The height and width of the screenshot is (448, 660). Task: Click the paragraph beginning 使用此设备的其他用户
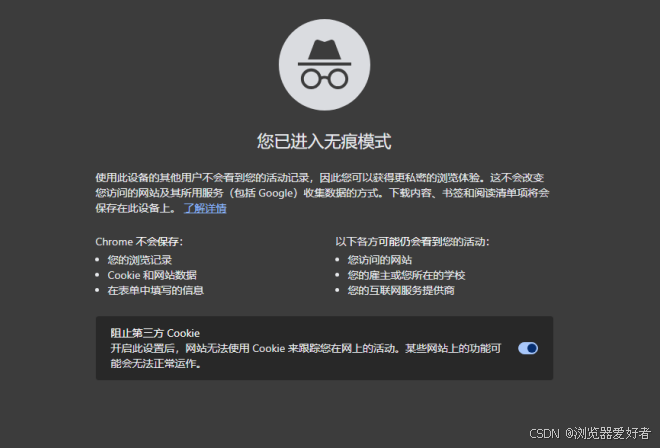point(322,193)
